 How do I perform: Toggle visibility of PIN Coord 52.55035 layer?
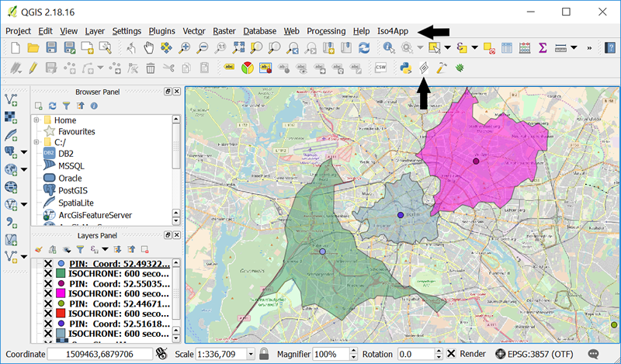[48, 283]
